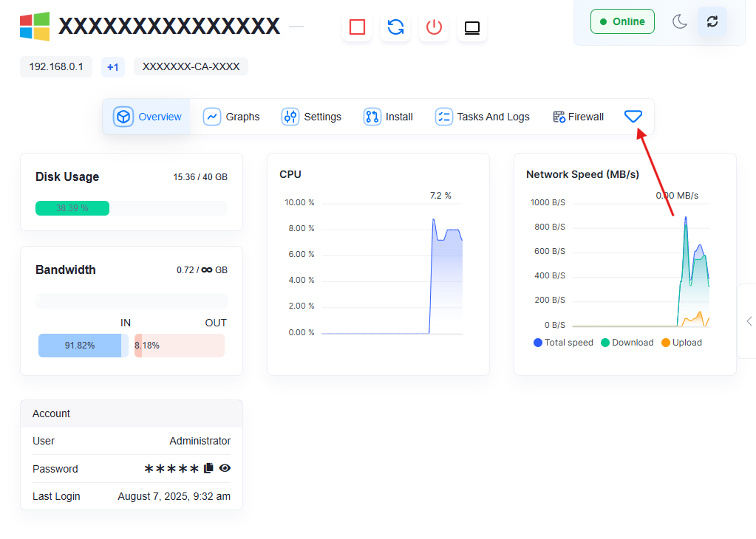Click the blue restart server icon
This screenshot has width=756, height=539.
tap(395, 27)
